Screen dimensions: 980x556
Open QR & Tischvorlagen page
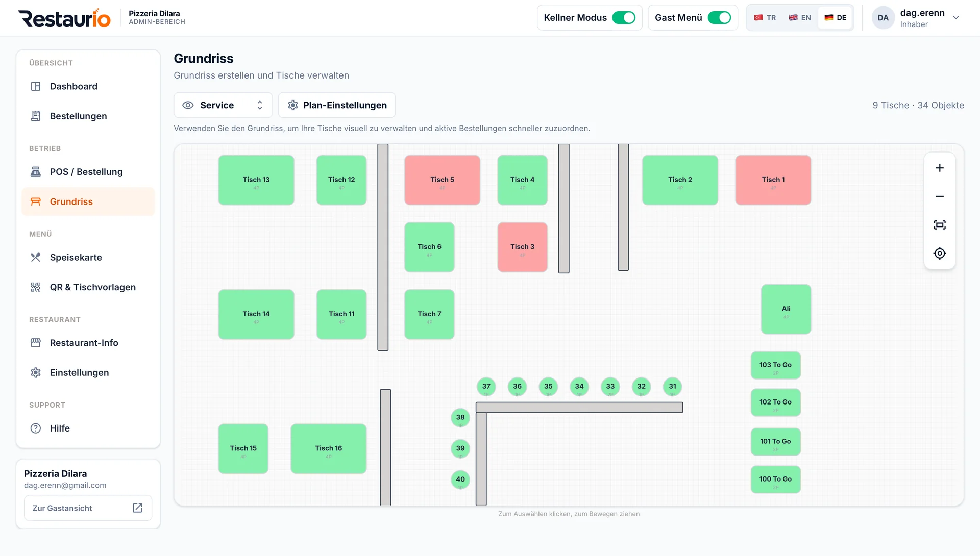88,287
